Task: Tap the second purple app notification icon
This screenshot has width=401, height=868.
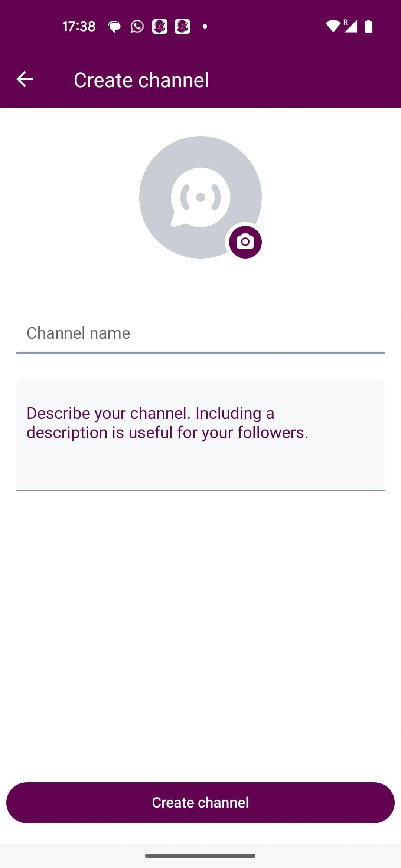Action: (x=182, y=26)
